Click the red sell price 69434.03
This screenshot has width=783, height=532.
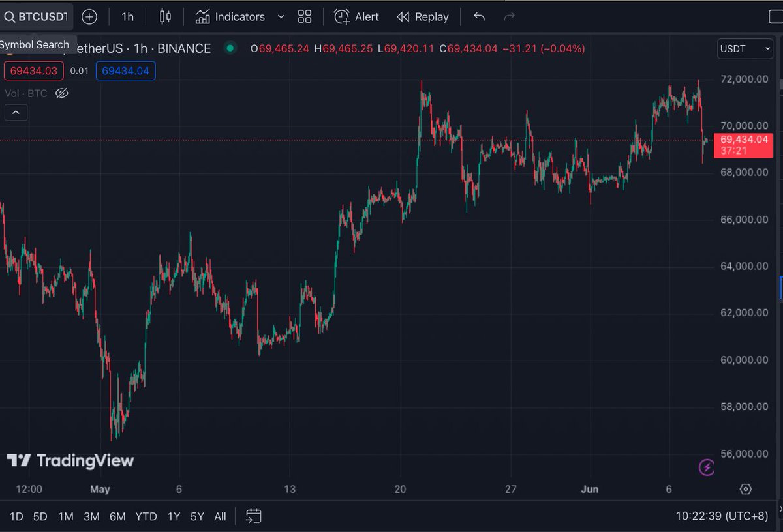pos(33,70)
